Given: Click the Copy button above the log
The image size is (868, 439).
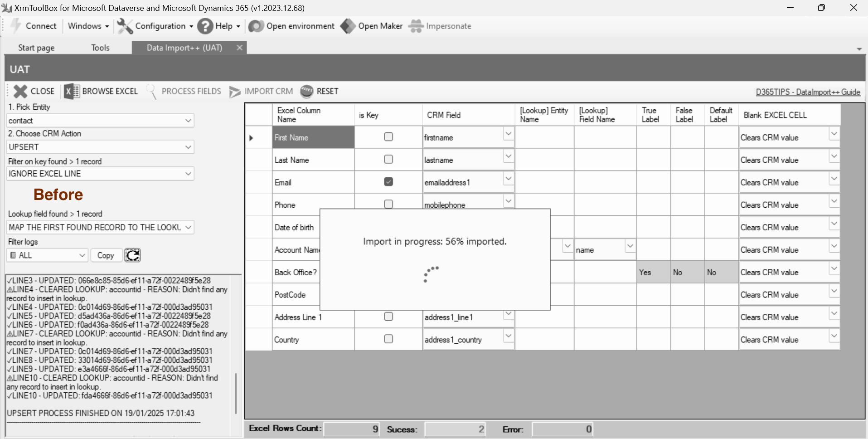Looking at the screenshot, I should [106, 255].
